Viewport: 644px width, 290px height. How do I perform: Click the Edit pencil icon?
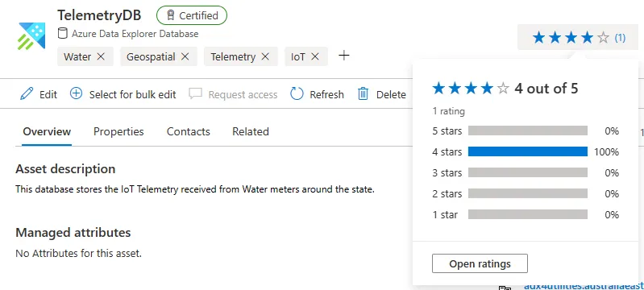click(x=27, y=94)
